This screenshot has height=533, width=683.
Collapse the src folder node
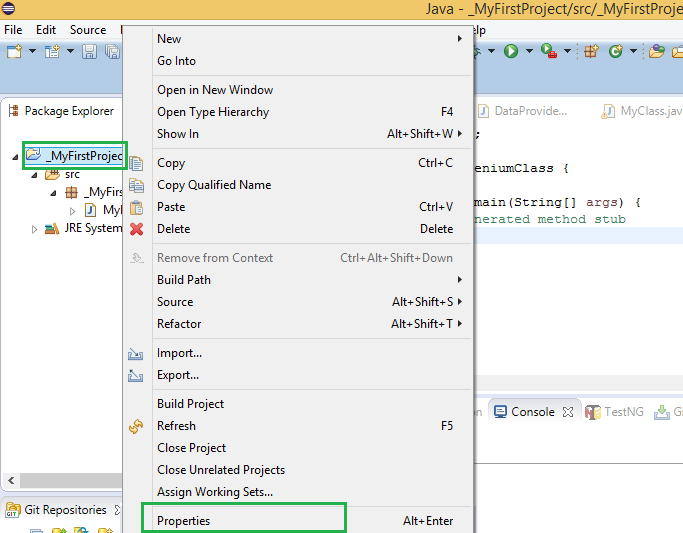tap(35, 174)
